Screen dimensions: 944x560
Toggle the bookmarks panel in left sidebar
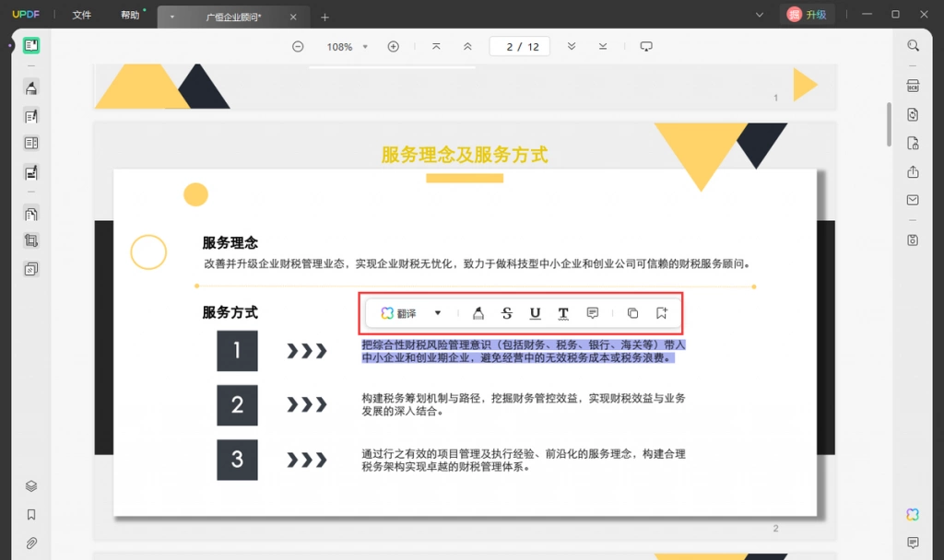[31, 514]
